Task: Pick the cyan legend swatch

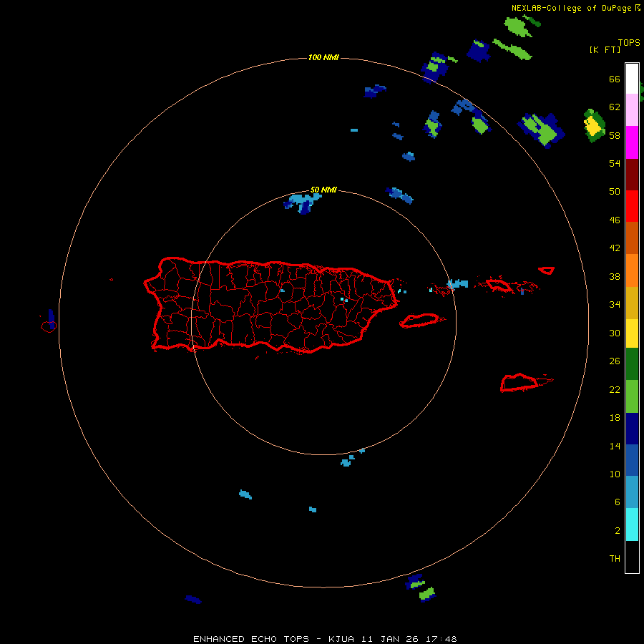Action: 632,525
